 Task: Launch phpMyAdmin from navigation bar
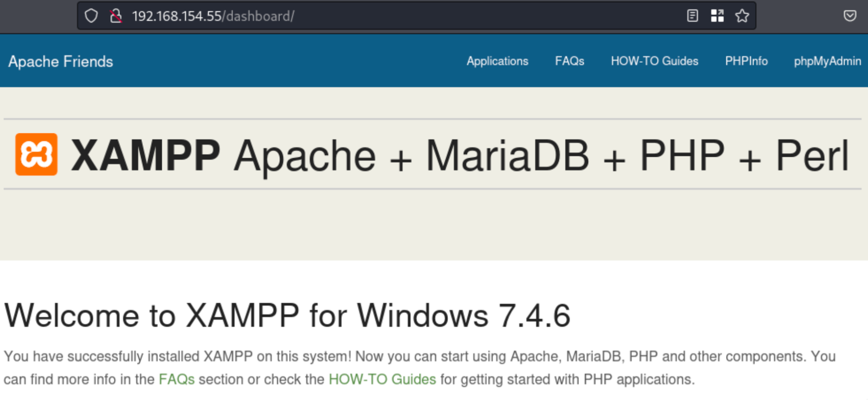pyautogui.click(x=827, y=61)
